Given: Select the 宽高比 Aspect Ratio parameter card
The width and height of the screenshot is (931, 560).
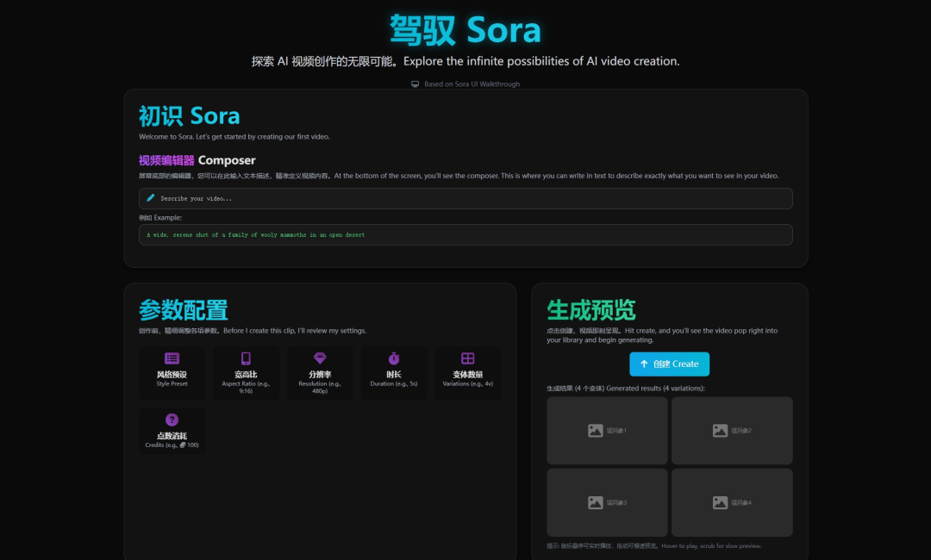Looking at the screenshot, I should 246,373.
